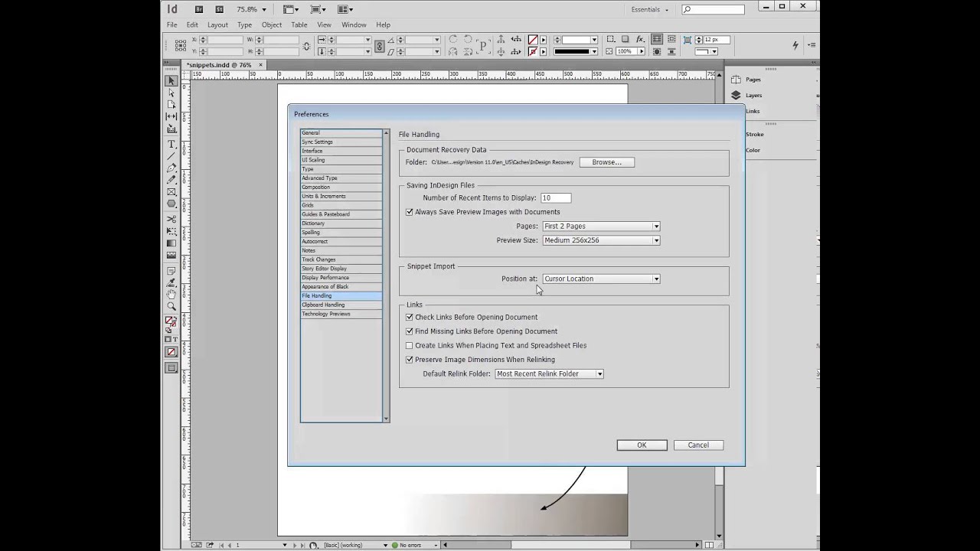Open the Layout menu
The width and height of the screenshot is (980, 551).
click(217, 25)
